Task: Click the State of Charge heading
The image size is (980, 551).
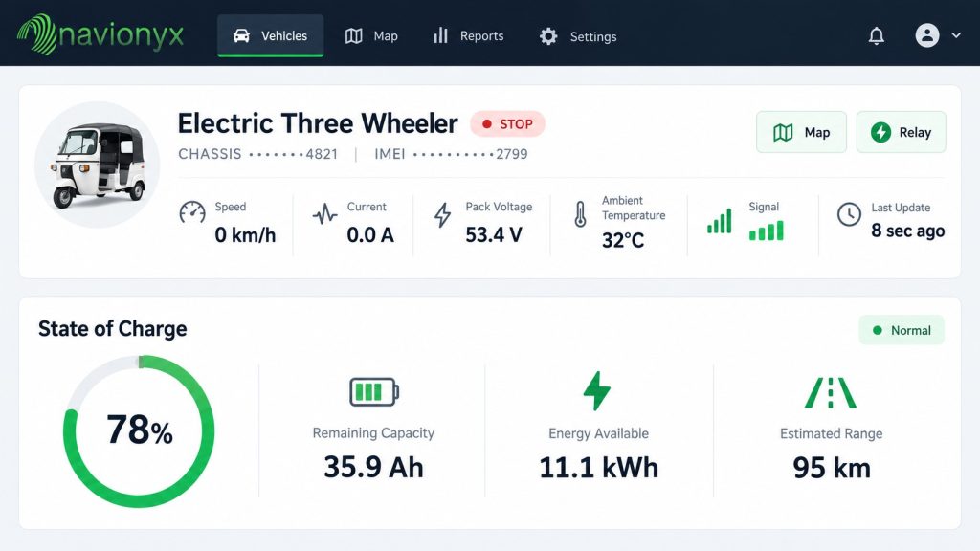Action: [x=113, y=329]
